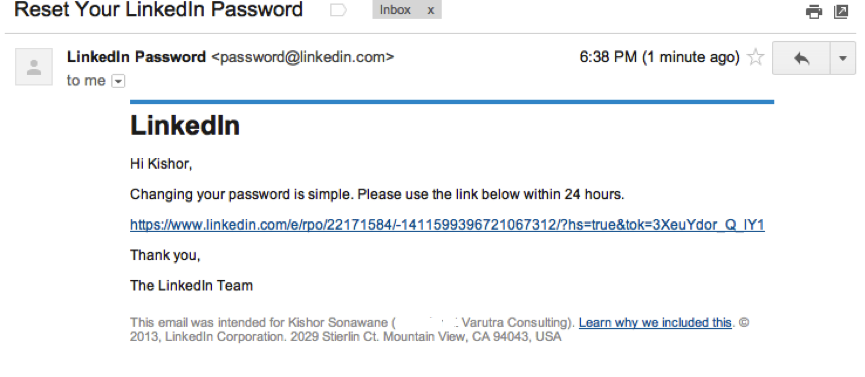This screenshot has width=865, height=377.
Task: Reply using the arrow button
Action: pyautogui.click(x=801, y=57)
